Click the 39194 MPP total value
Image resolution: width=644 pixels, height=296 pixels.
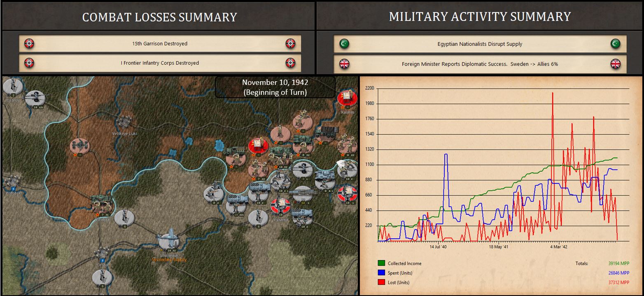click(x=619, y=263)
